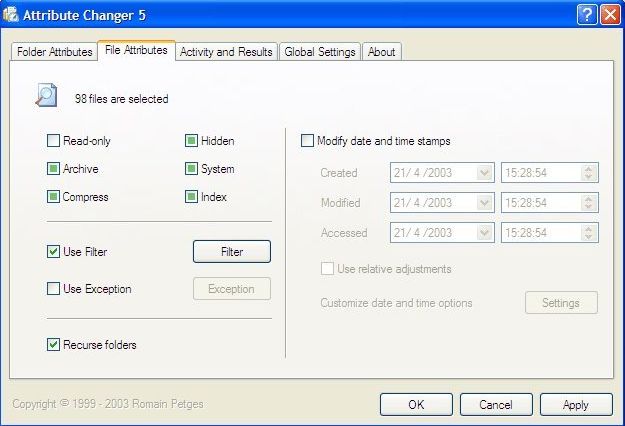The height and width of the screenshot is (426, 625).
Task: Click the '98 files are selected' text
Action: tap(122, 99)
